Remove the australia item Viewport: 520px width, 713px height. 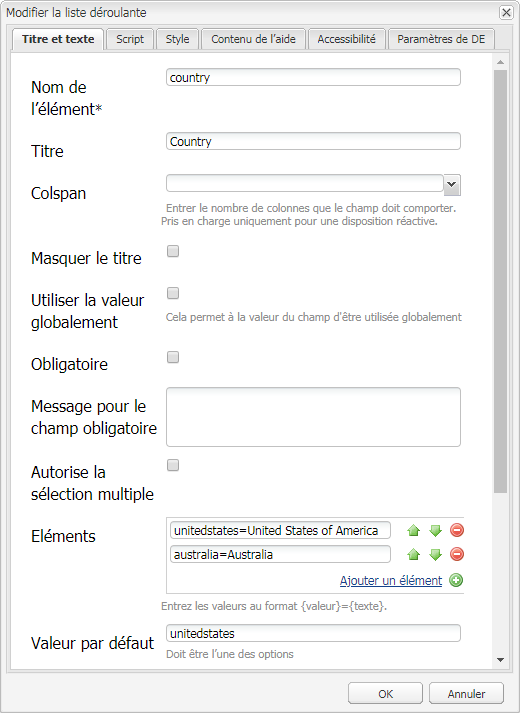point(457,554)
